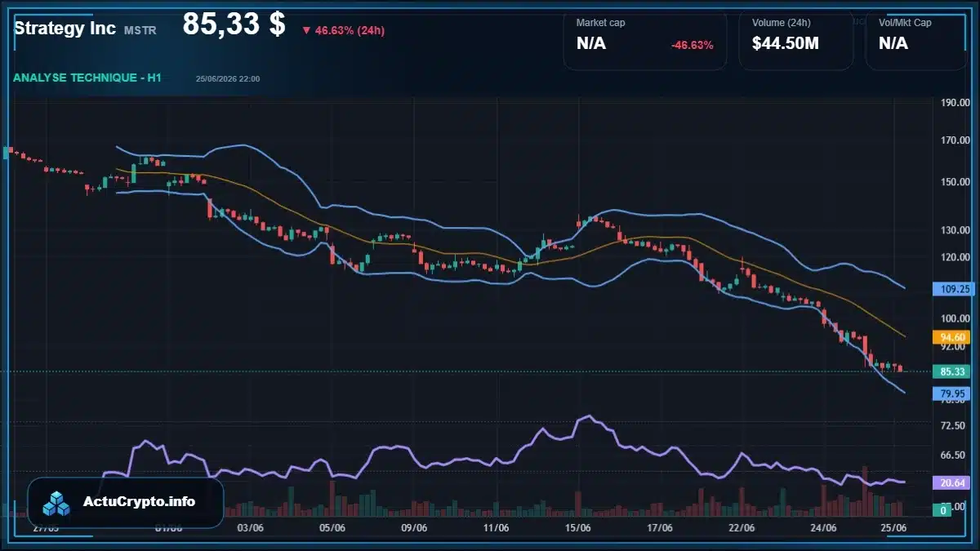Click the blue 109.25 upper band price tag

click(955, 289)
